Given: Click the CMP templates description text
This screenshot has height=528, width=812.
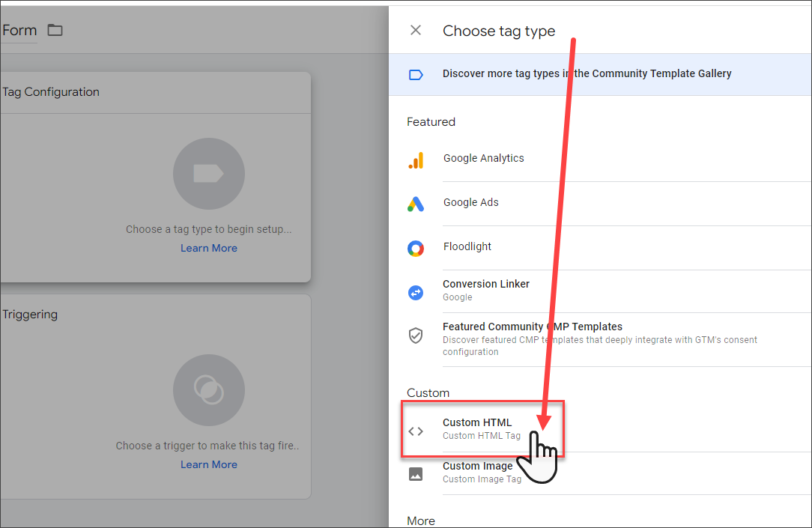Looking at the screenshot, I should pyautogui.click(x=600, y=345).
